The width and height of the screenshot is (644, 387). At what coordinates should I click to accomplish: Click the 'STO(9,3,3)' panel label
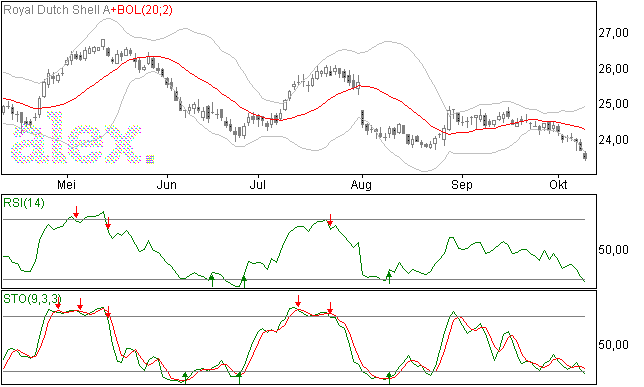(32, 299)
